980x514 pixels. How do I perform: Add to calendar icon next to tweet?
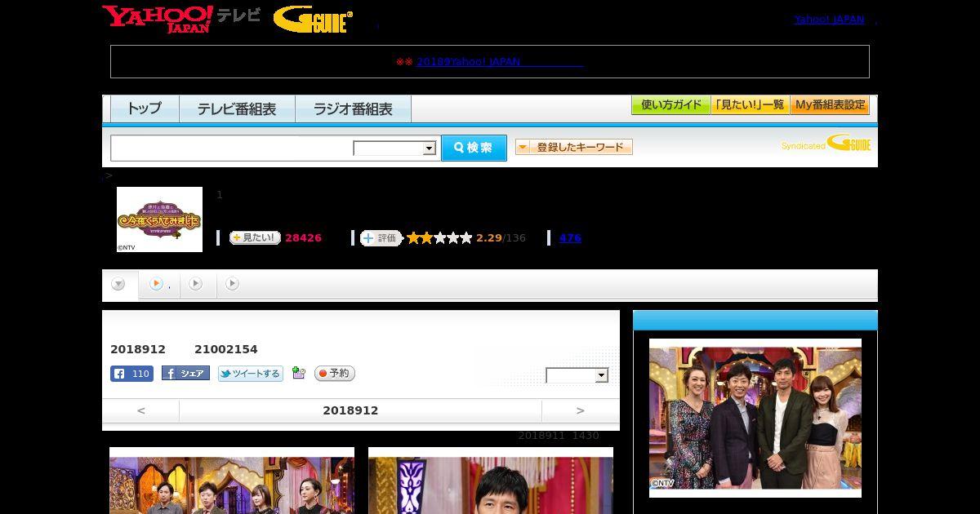coord(299,374)
